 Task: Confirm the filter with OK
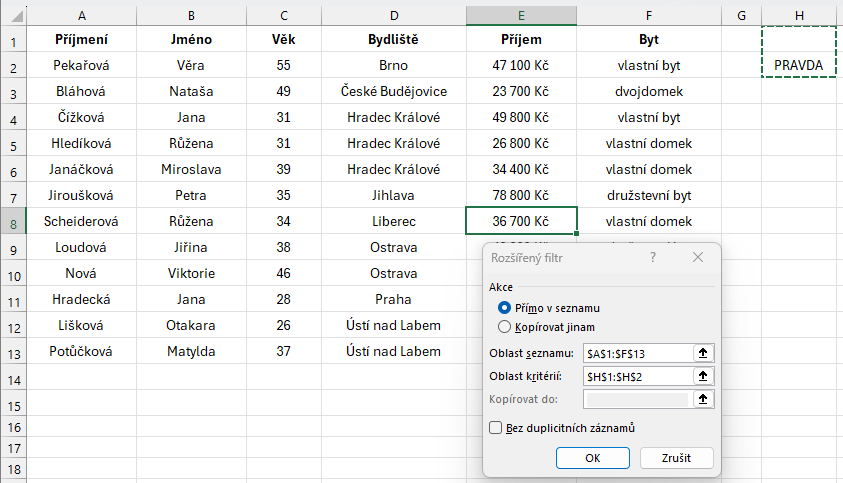592,458
